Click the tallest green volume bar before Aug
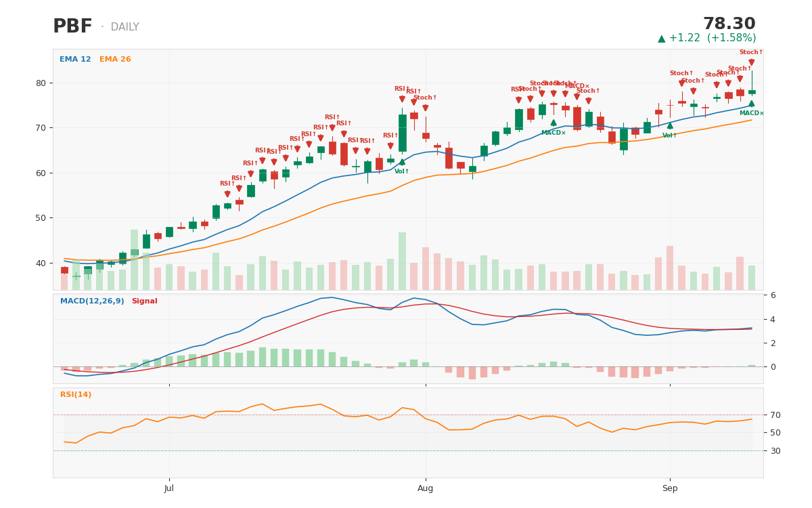 pos(402,261)
